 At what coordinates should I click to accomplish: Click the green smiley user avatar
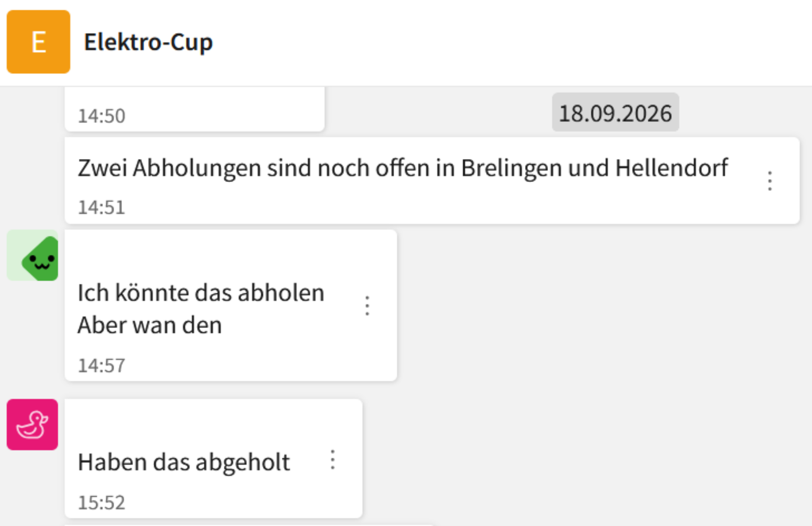[x=32, y=255]
